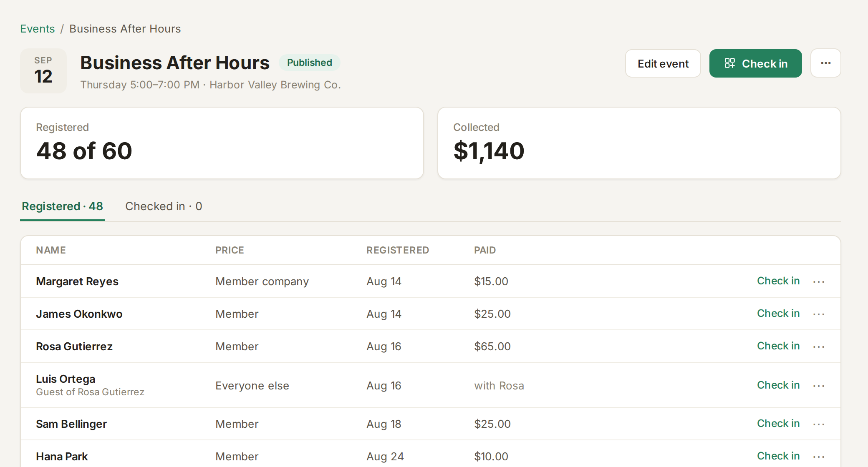Check in Luis Ortega
This screenshot has height=467, width=868.
tap(778, 385)
